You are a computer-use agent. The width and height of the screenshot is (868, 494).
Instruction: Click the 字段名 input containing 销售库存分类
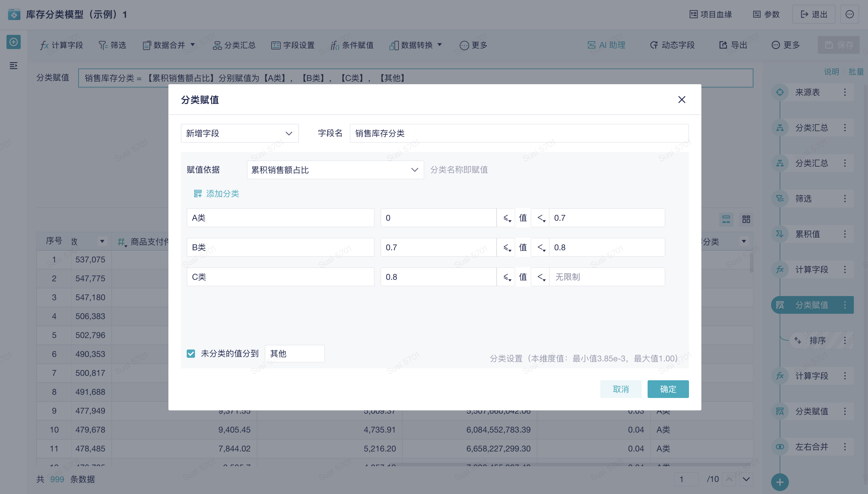[518, 133]
